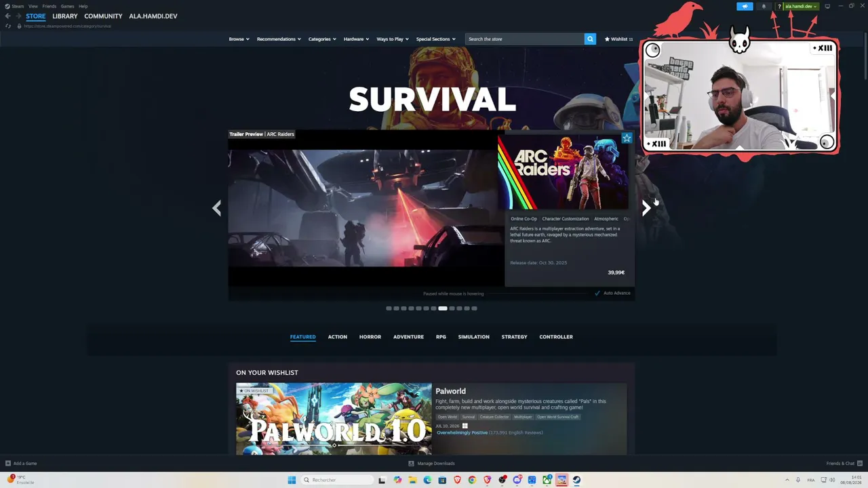
Task: Click the Manage Downloads link
Action: (x=432, y=464)
